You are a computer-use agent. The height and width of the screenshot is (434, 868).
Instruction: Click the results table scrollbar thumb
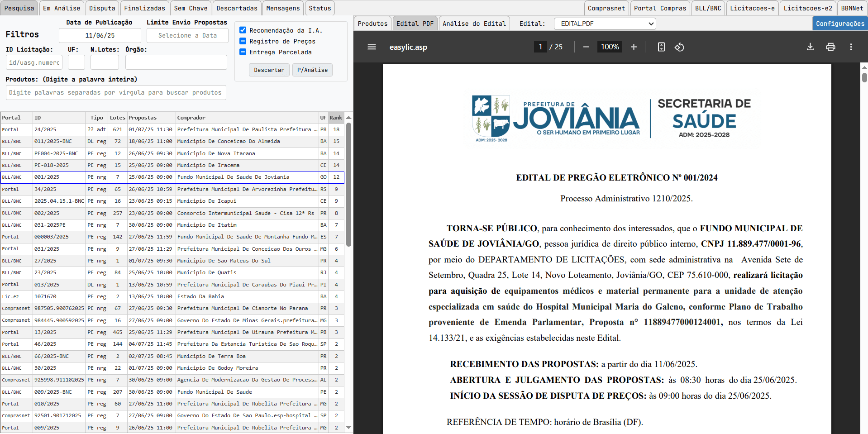click(x=348, y=184)
